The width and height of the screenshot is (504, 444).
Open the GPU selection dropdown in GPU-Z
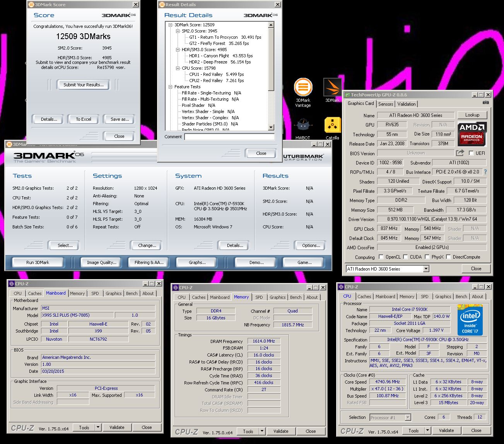pyautogui.click(x=426, y=269)
